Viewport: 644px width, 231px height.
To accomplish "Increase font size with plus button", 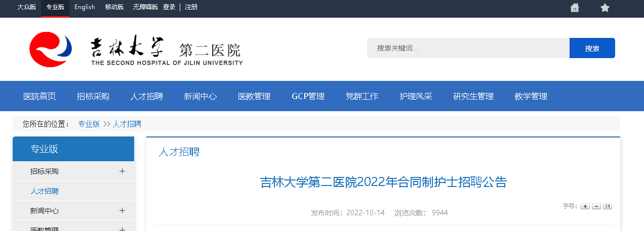I will click(585, 206).
